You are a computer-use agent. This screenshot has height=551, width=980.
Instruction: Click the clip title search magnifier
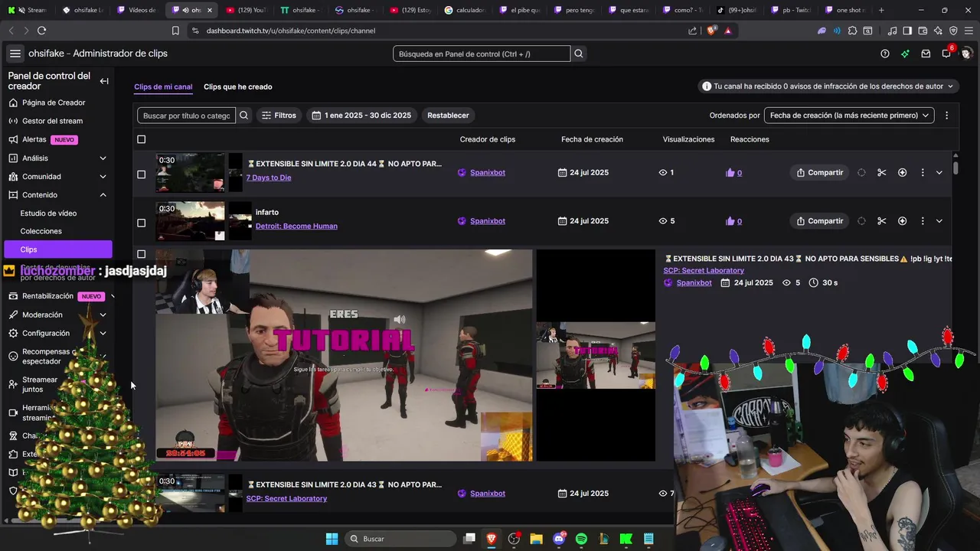[x=243, y=116]
